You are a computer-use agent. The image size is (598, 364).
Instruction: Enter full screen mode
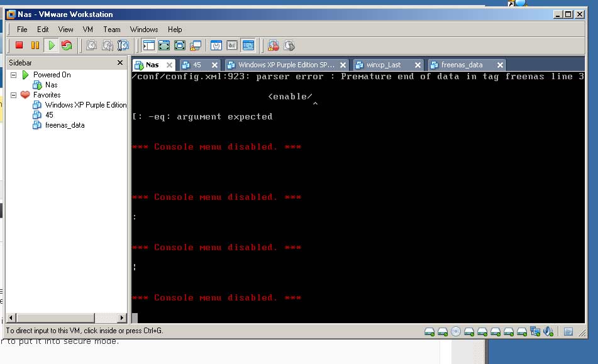pyautogui.click(x=180, y=45)
